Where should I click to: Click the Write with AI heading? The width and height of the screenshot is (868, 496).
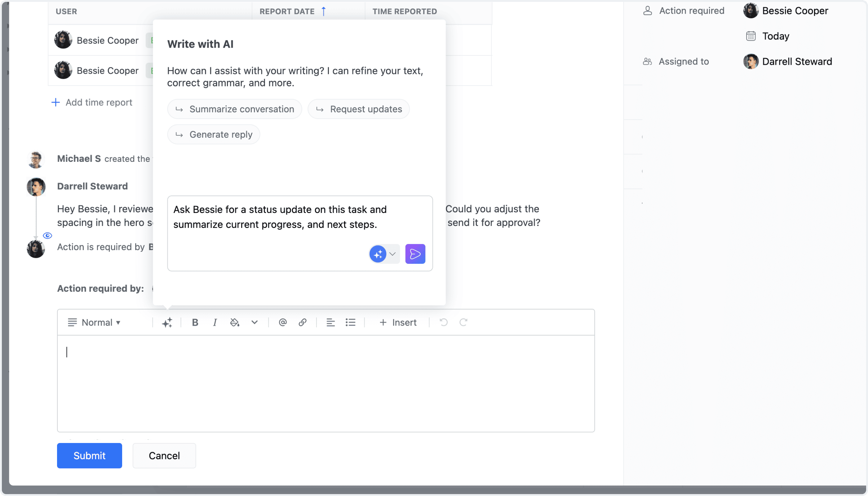tap(200, 44)
